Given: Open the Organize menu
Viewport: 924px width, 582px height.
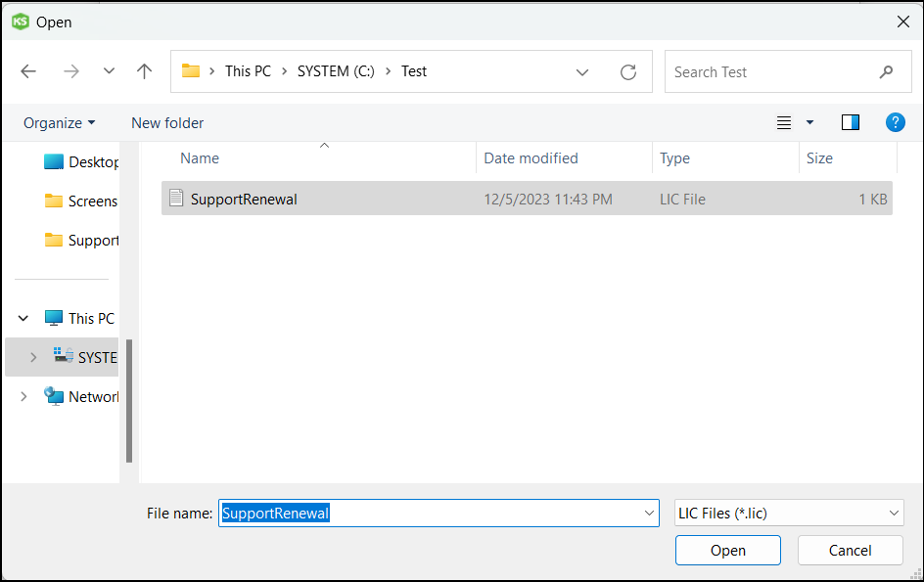Looking at the screenshot, I should pos(60,122).
